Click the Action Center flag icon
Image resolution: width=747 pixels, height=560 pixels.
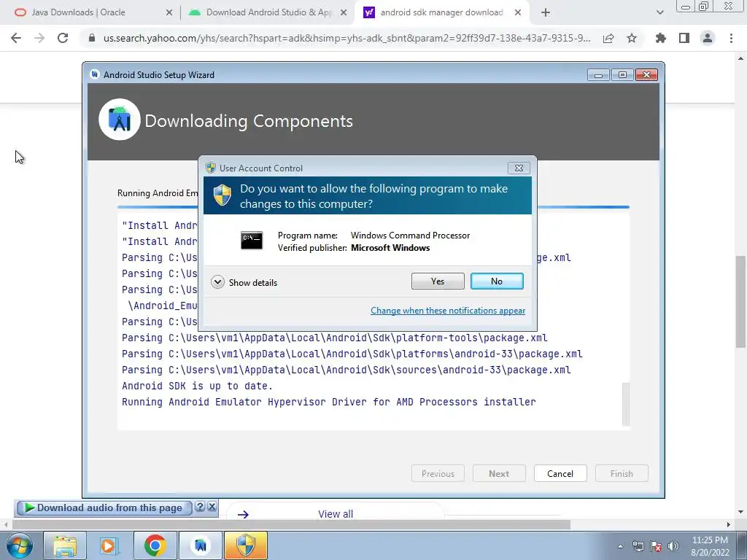click(656, 546)
